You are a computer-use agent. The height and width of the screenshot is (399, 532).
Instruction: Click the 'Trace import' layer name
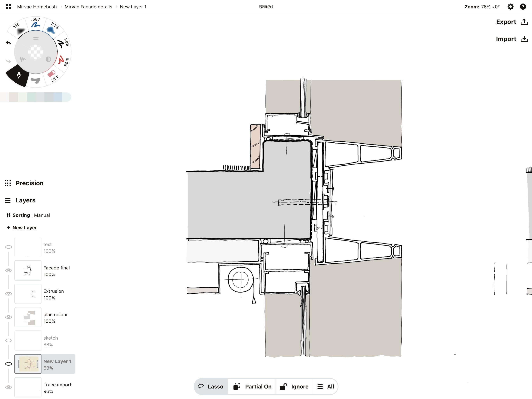[57, 385]
